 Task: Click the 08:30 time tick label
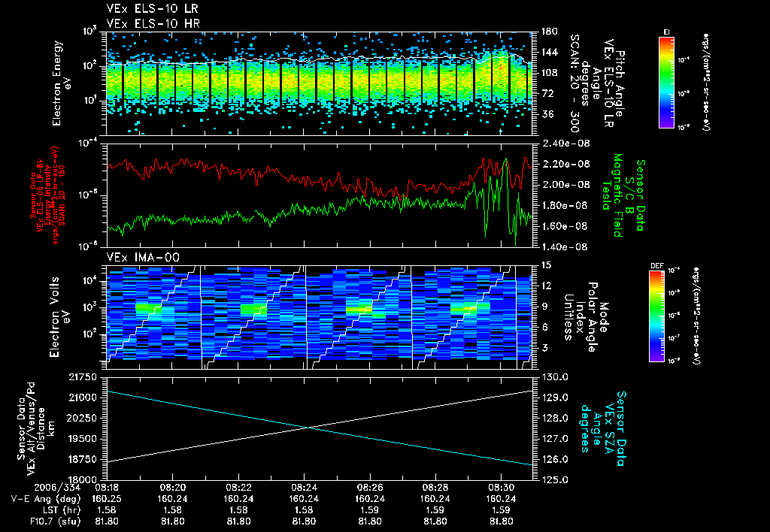click(502, 488)
